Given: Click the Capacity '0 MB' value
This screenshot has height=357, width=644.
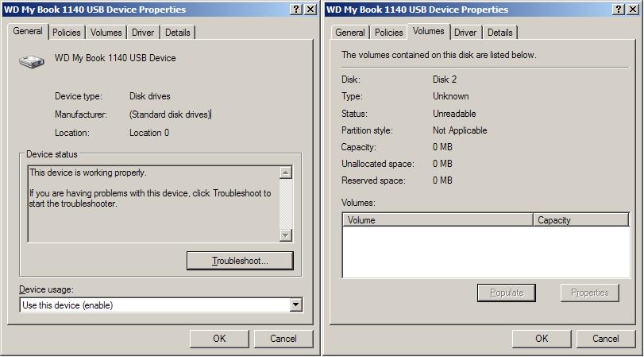Looking at the screenshot, I should 442,147.
